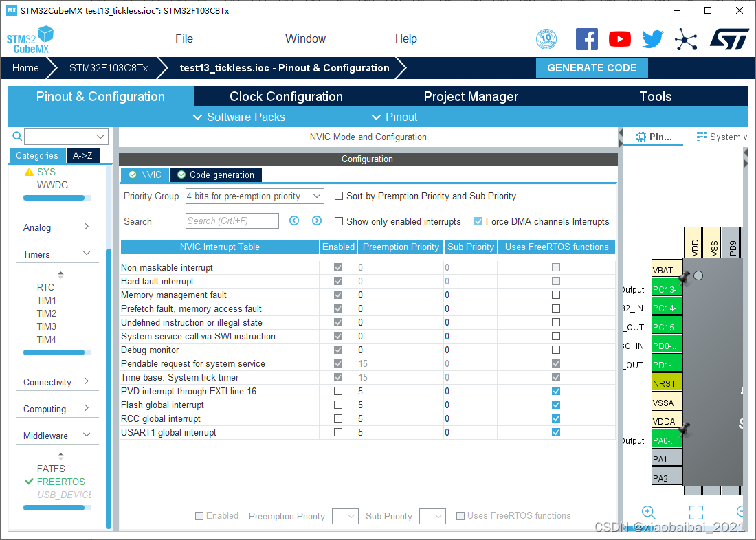
Task: Switch to the Clock Configuration tab
Action: [287, 96]
